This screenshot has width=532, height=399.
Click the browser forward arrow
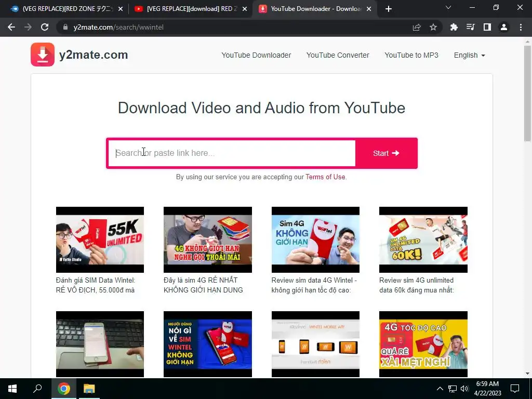[x=28, y=27]
